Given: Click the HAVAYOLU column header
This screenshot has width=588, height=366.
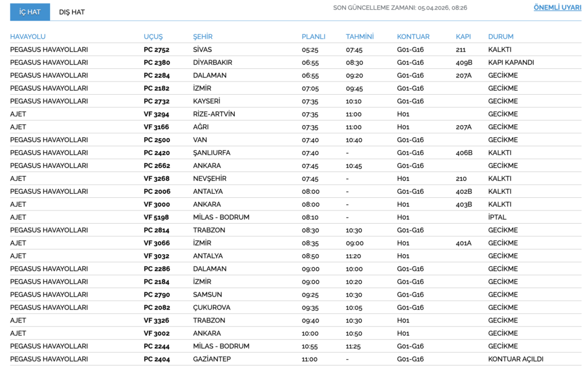Looking at the screenshot, I should click(x=28, y=37).
